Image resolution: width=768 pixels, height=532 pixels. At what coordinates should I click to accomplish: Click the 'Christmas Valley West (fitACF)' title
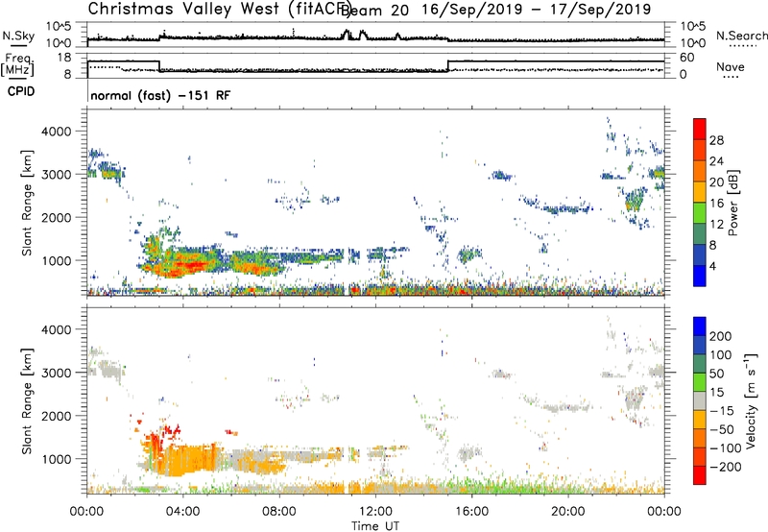219,9
